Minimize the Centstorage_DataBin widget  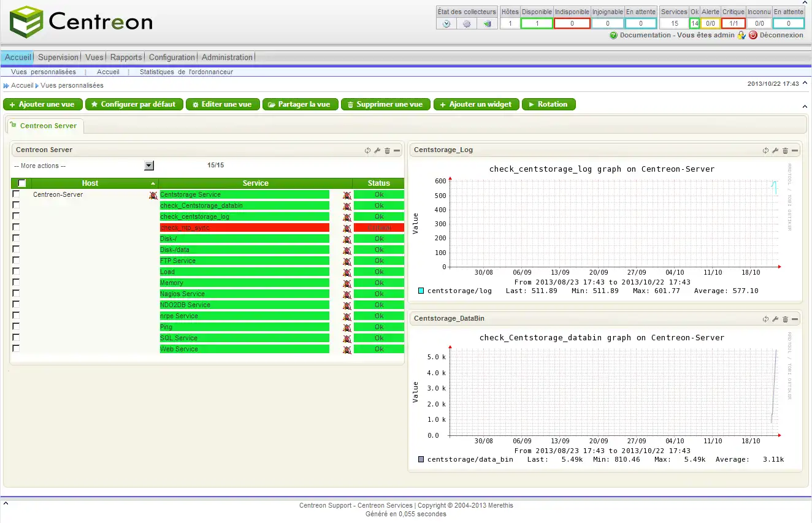(x=795, y=319)
